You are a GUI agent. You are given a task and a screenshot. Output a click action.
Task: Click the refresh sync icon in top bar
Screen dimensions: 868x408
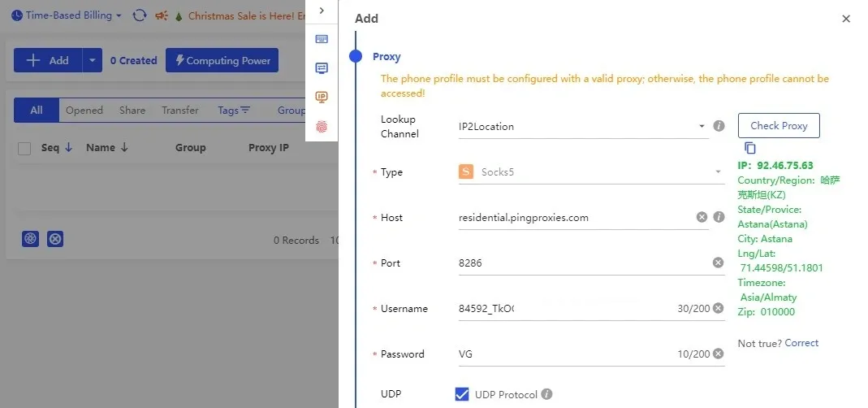tap(140, 15)
